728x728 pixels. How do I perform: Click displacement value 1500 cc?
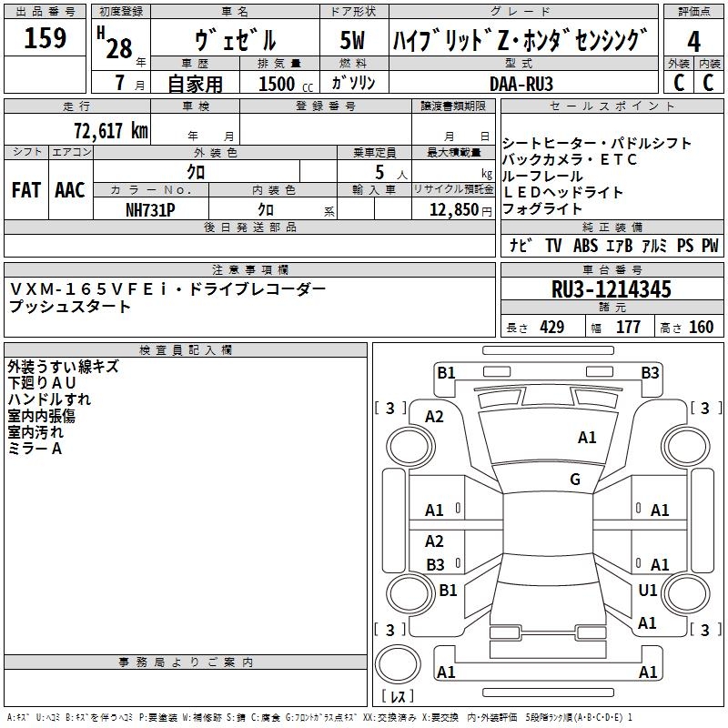(286, 84)
